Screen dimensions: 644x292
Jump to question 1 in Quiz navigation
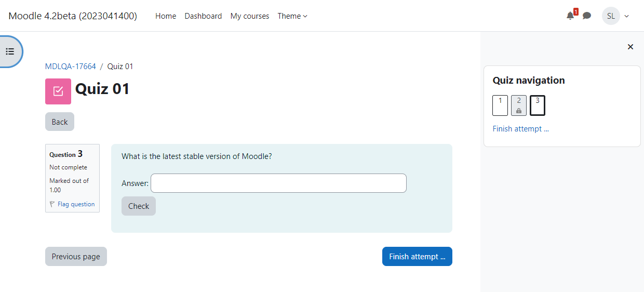click(x=500, y=105)
